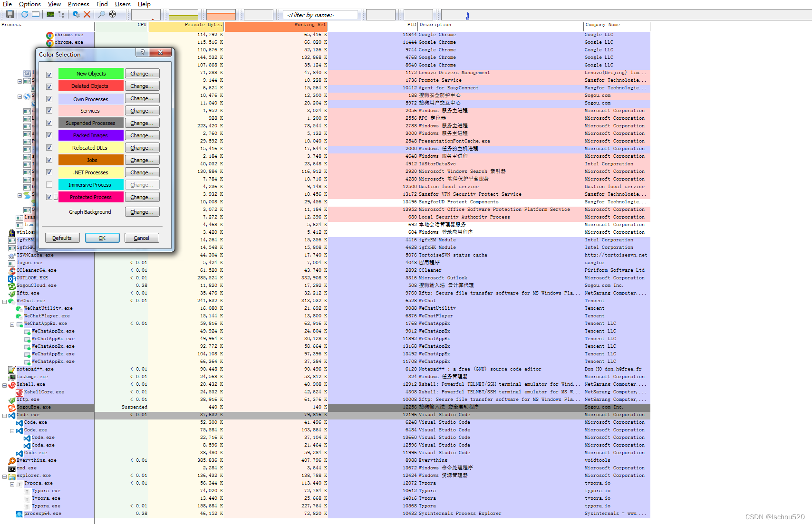The height and width of the screenshot is (524, 812).
Task: Collapse the explorer.exe tree node
Action: point(4,476)
